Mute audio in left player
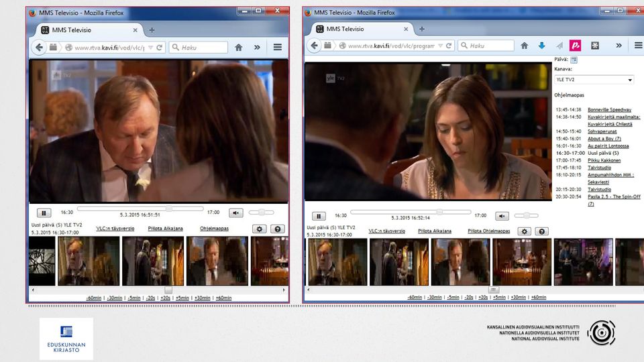The width and height of the screenshot is (644, 362). click(235, 213)
